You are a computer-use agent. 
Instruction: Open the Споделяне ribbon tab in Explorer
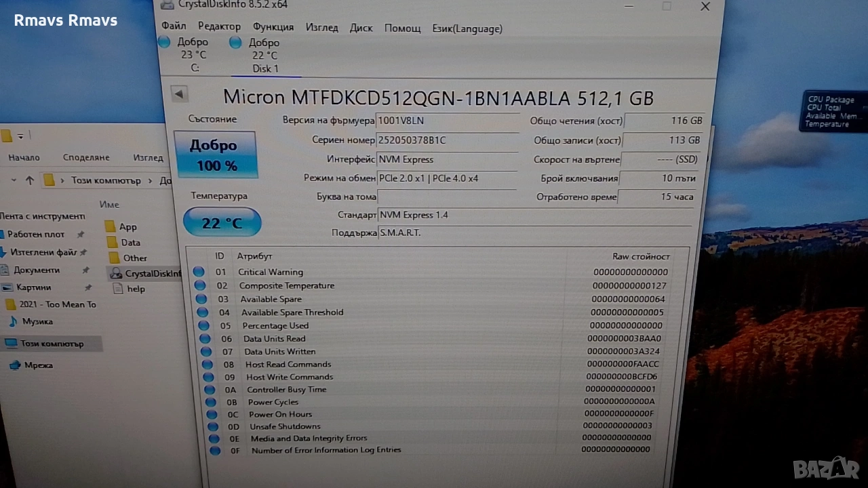pos(86,157)
